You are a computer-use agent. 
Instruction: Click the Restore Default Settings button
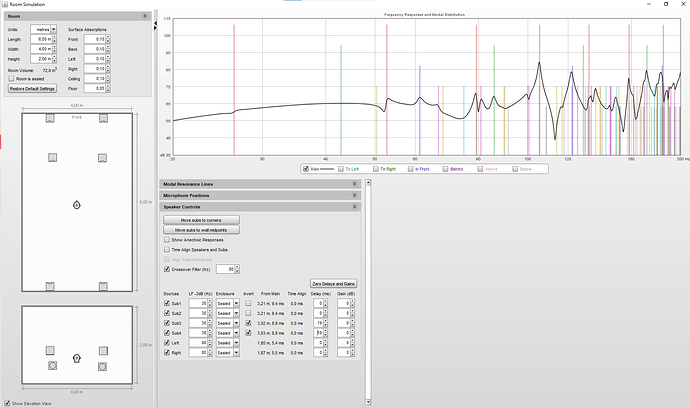coord(32,88)
